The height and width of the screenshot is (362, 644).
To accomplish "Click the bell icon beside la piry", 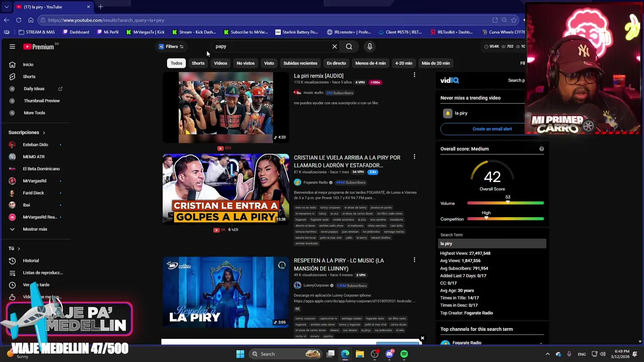I will pyautogui.click(x=447, y=114).
